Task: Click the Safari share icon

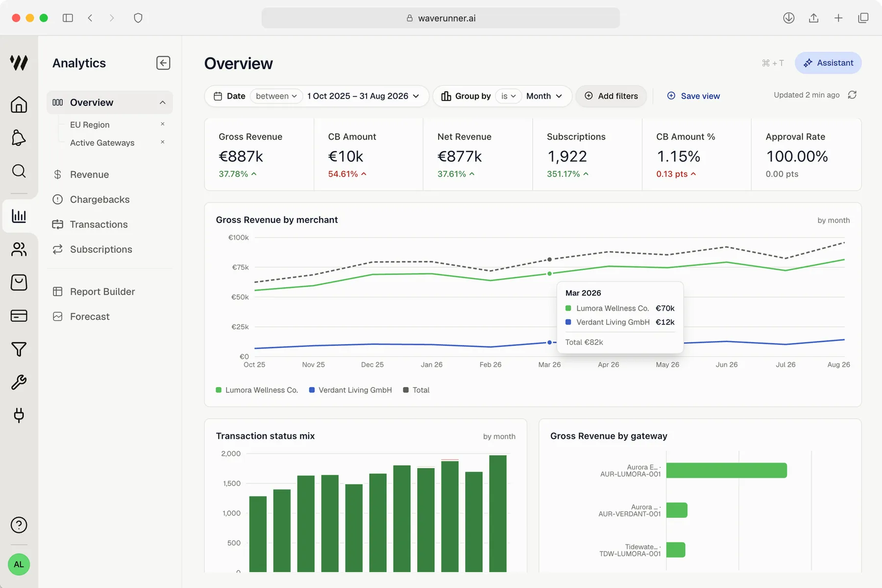Action: coord(813,18)
